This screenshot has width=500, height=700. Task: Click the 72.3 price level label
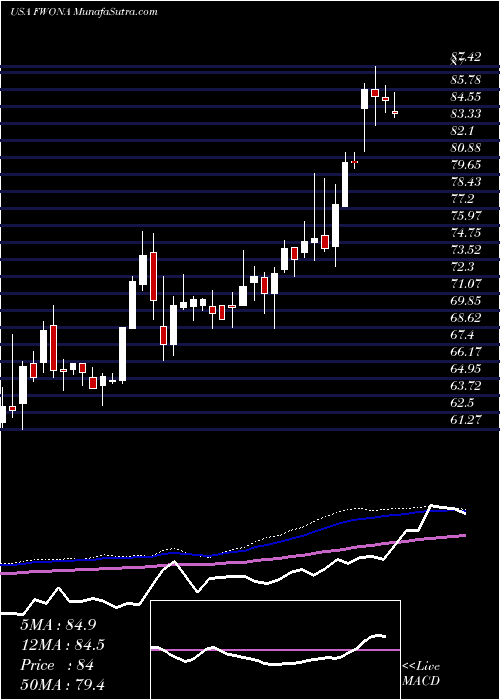(x=463, y=267)
